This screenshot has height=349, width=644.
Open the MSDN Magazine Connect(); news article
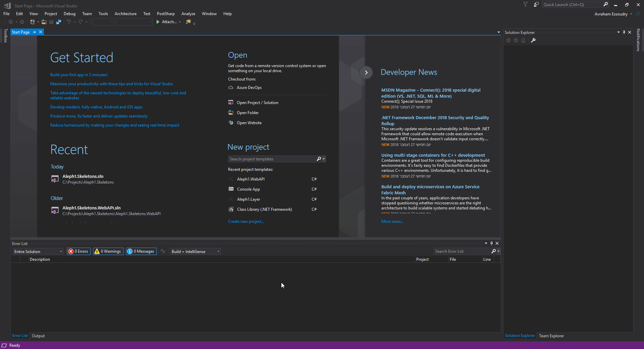[431, 93]
